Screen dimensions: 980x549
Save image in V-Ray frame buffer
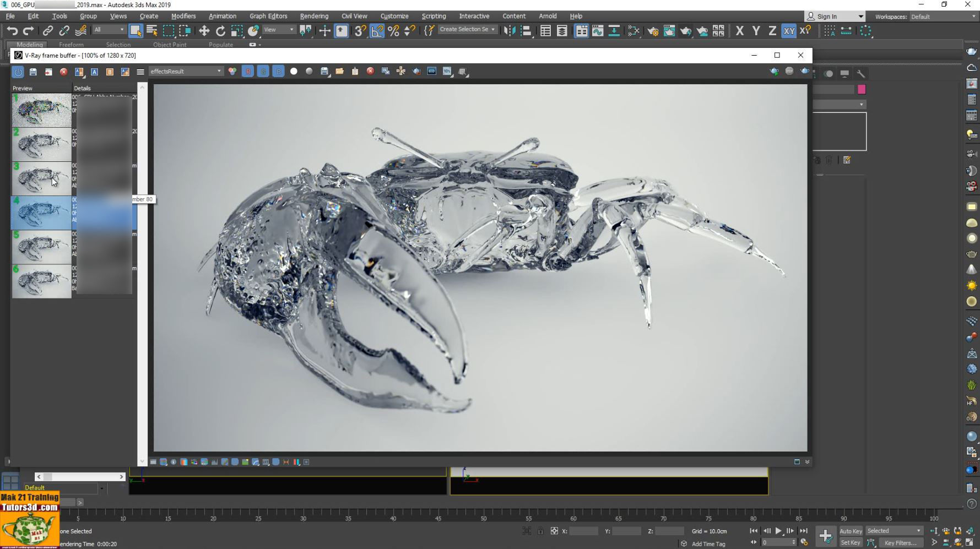click(324, 71)
